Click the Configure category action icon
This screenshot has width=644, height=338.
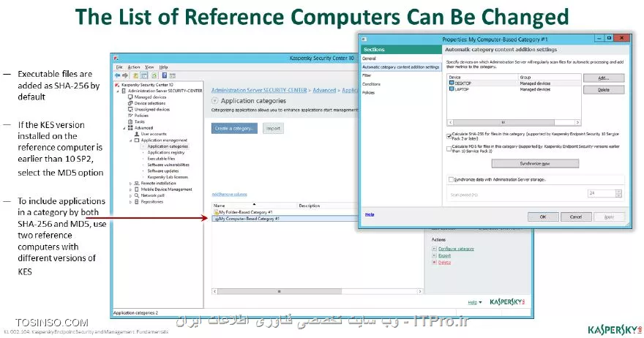[x=434, y=249]
